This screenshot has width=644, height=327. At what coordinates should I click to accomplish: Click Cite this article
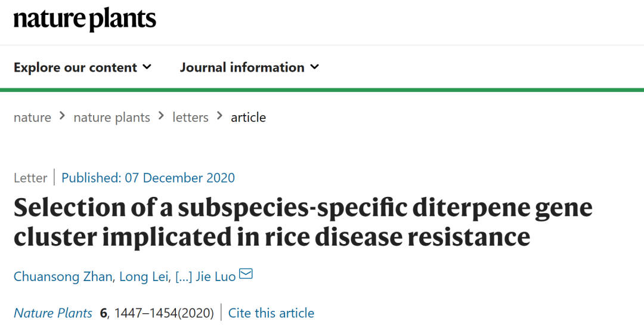point(271,313)
